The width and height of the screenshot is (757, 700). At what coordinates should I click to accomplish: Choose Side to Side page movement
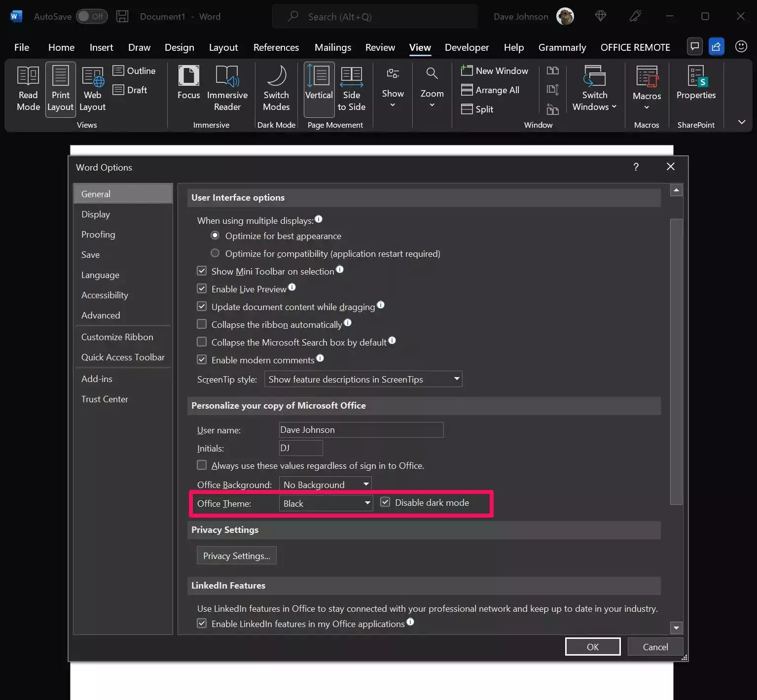[x=351, y=89]
